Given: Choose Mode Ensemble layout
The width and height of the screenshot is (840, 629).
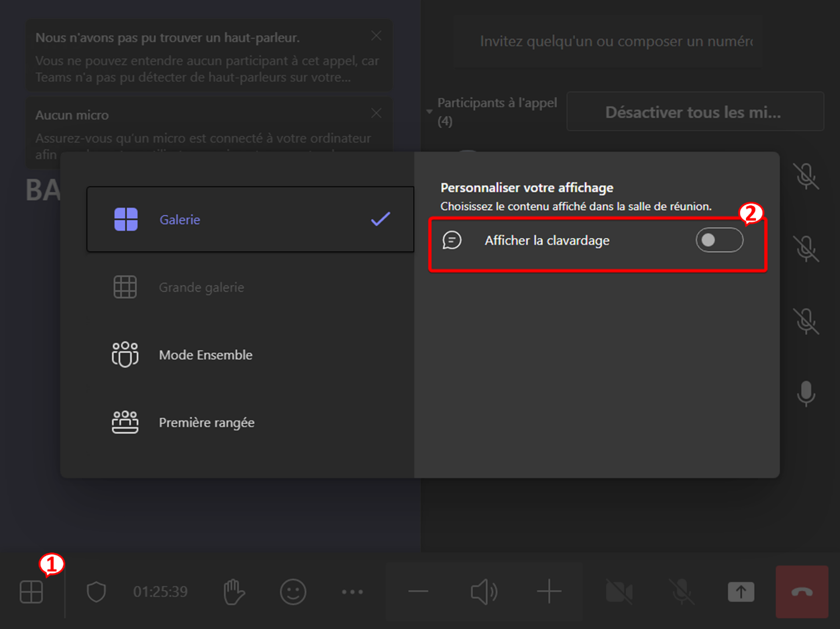Looking at the screenshot, I should pos(206,355).
